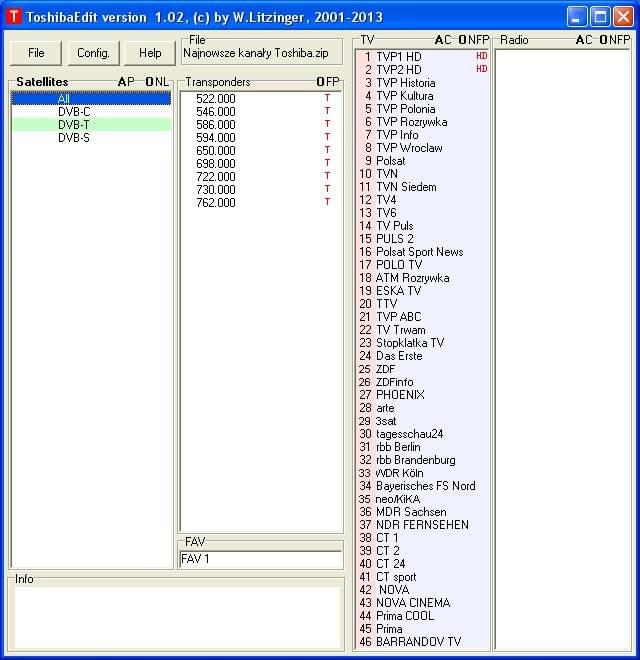
Task: Click the T marker of transponder 522.000
Action: 327,98
